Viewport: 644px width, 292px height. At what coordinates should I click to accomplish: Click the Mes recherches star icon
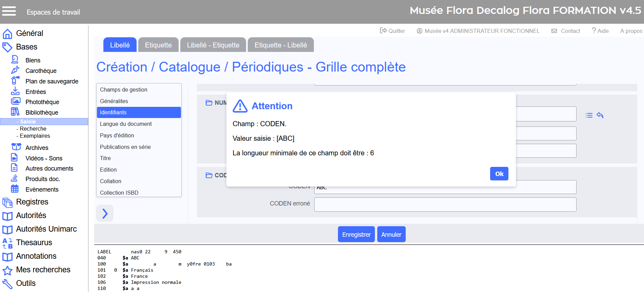click(x=7, y=270)
